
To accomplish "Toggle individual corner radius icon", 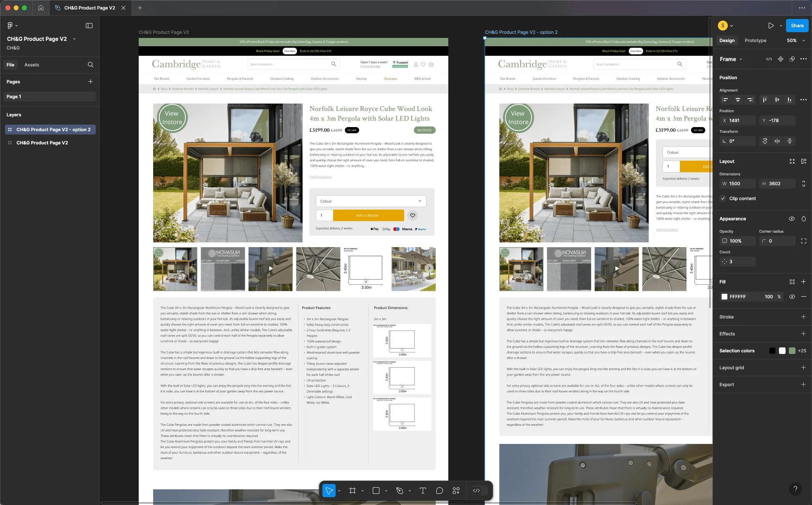I will pyautogui.click(x=803, y=241).
